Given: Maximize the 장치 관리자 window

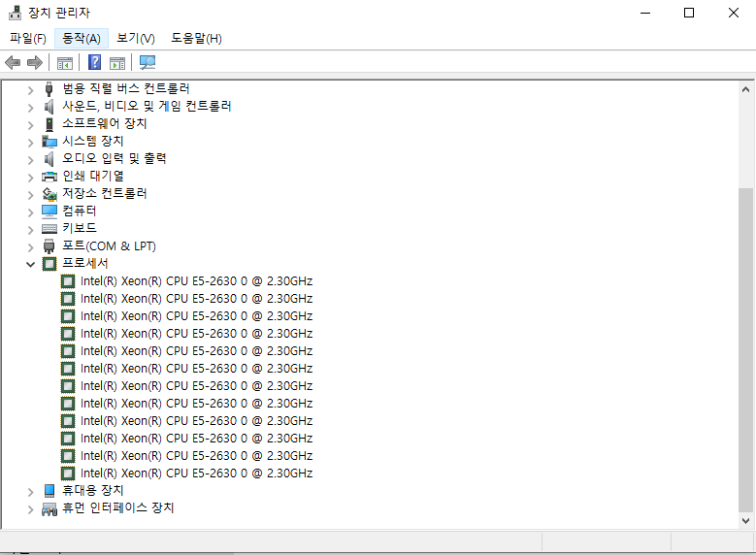Looking at the screenshot, I should tap(689, 13).
